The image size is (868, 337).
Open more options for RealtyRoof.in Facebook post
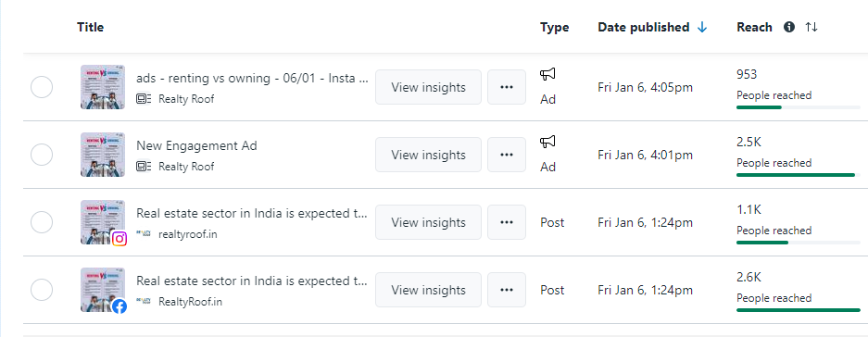pos(507,290)
